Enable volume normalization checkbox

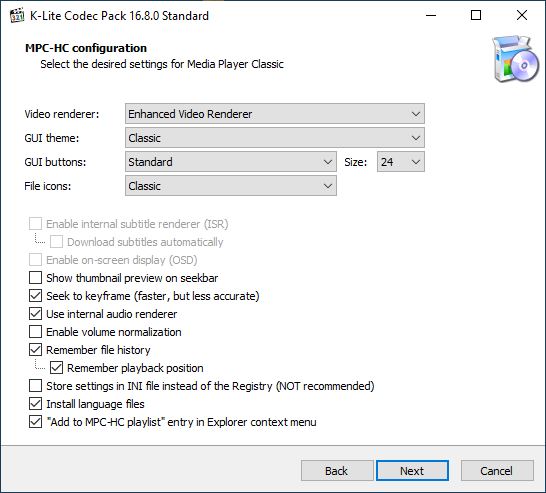pyautogui.click(x=36, y=332)
